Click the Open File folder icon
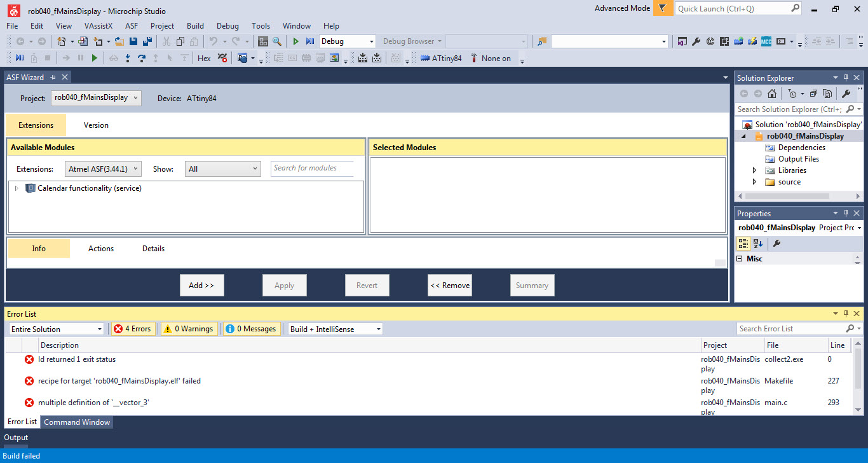 (x=119, y=41)
